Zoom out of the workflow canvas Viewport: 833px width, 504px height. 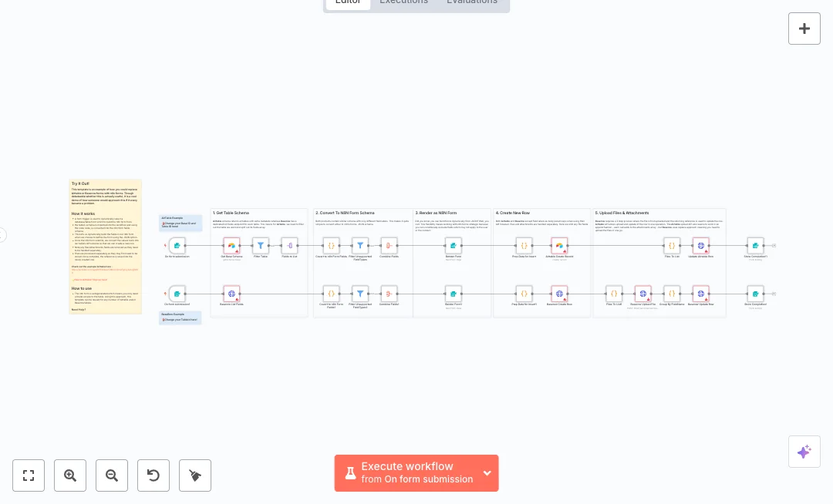point(112,475)
